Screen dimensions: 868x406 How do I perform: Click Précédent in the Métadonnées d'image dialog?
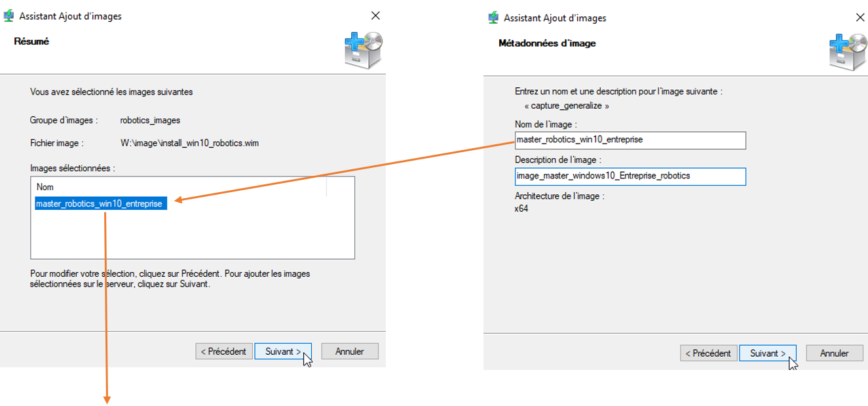coord(708,353)
